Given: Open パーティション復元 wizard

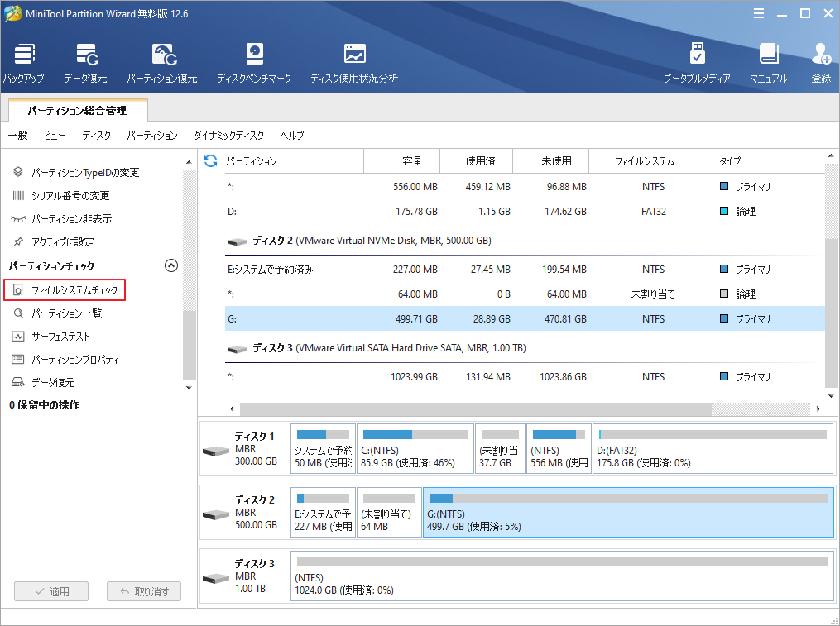Looking at the screenshot, I should coord(162,63).
